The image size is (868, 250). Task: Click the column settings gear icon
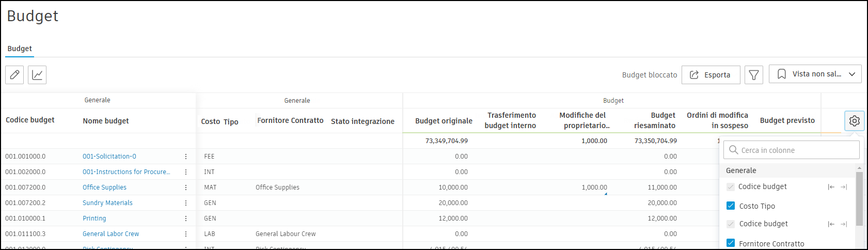pos(855,121)
